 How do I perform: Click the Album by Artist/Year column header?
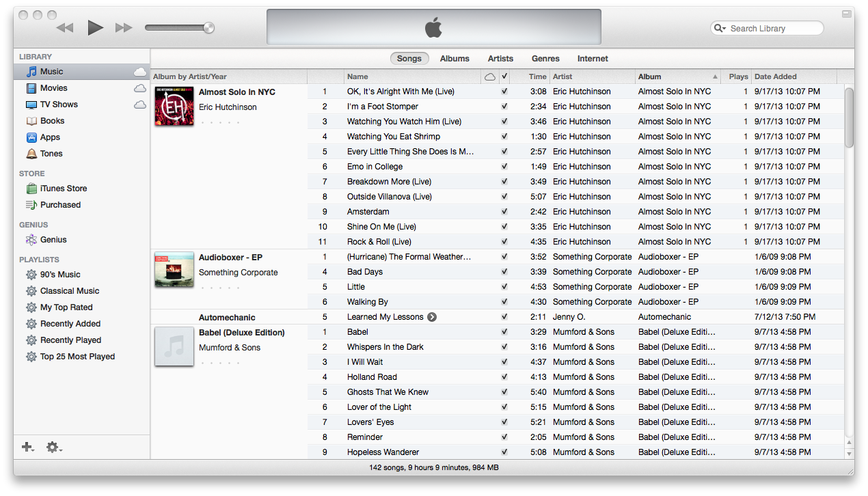(x=229, y=77)
